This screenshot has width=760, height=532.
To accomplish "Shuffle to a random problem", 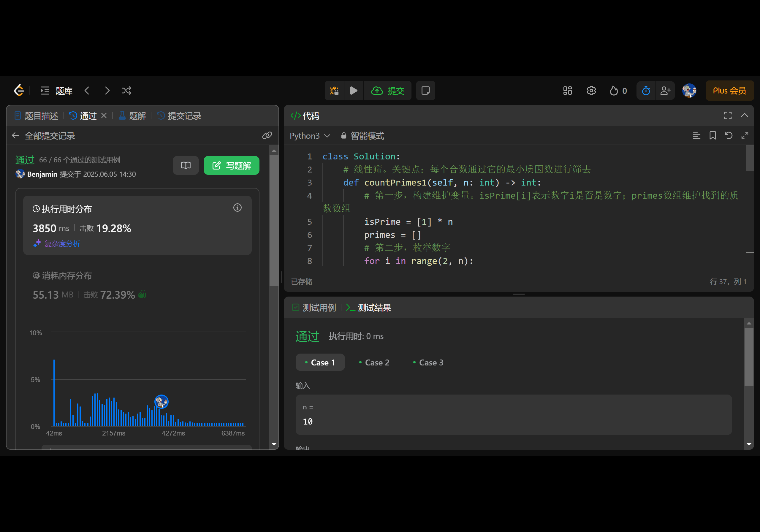I will [x=126, y=90].
